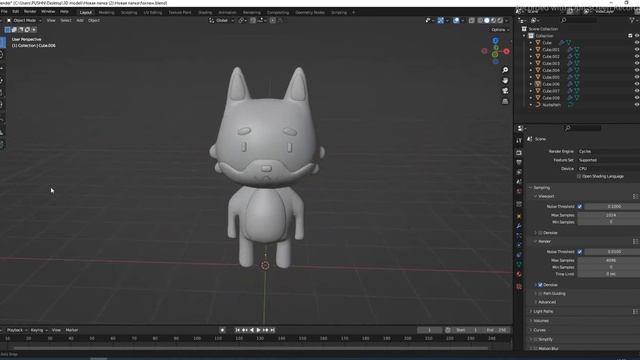Click the blue Z axis on navigation gizmo
This screenshot has width=640, height=360.
pyautogui.click(x=495, y=40)
